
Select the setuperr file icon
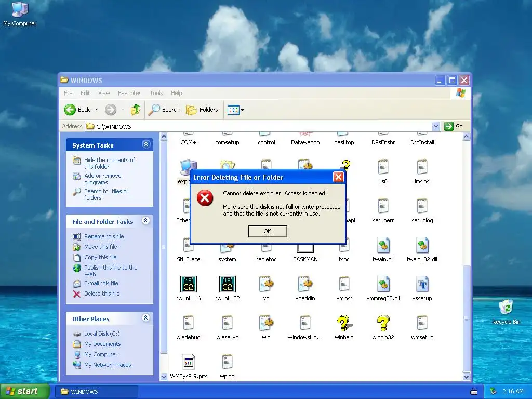pos(383,207)
